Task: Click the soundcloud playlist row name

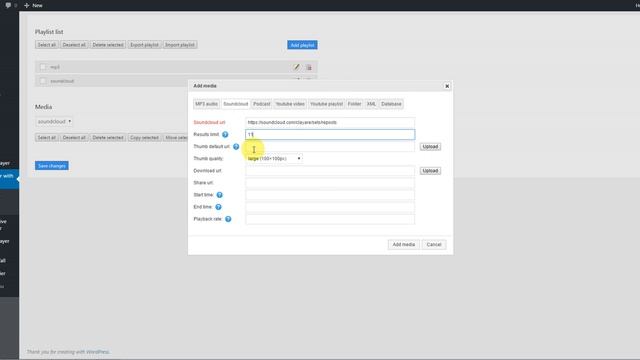Action: coord(62,81)
